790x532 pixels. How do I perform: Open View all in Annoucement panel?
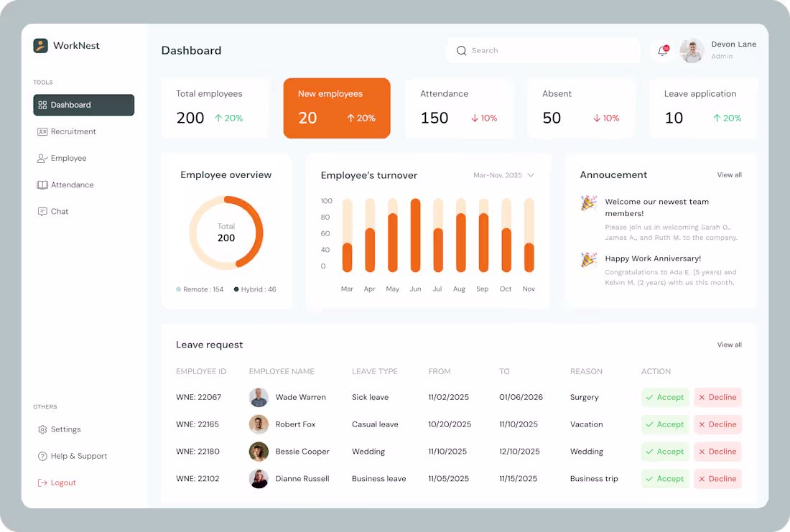click(x=729, y=174)
